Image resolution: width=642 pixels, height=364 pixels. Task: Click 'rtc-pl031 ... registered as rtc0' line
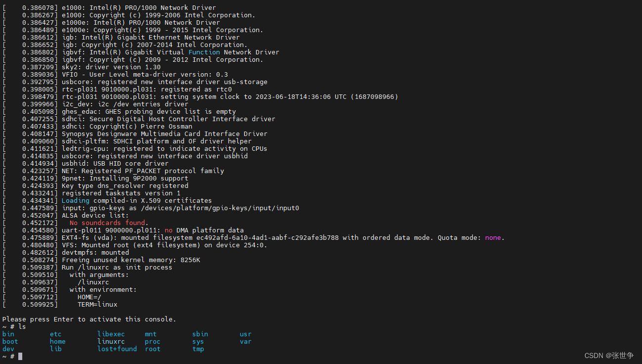pyautogui.click(x=147, y=90)
